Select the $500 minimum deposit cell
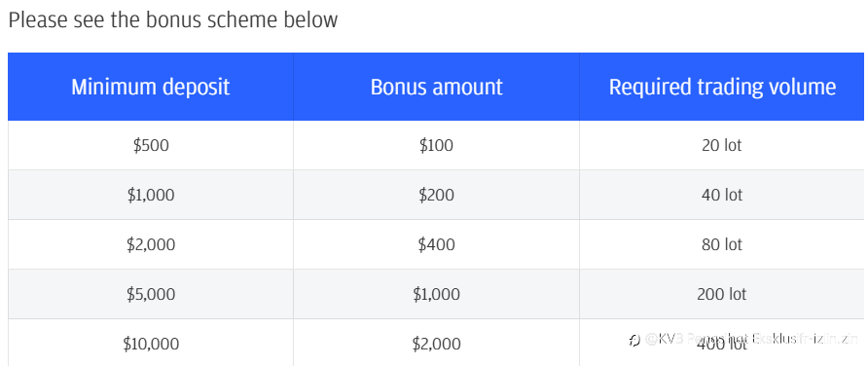This screenshot has width=868, height=366. (x=151, y=145)
